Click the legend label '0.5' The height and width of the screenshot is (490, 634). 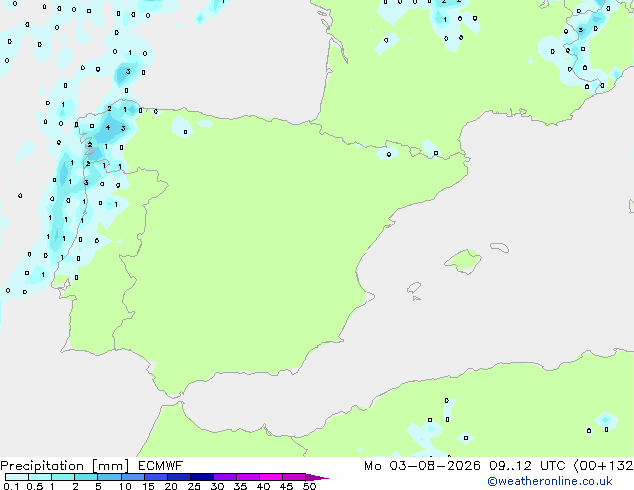(34, 486)
